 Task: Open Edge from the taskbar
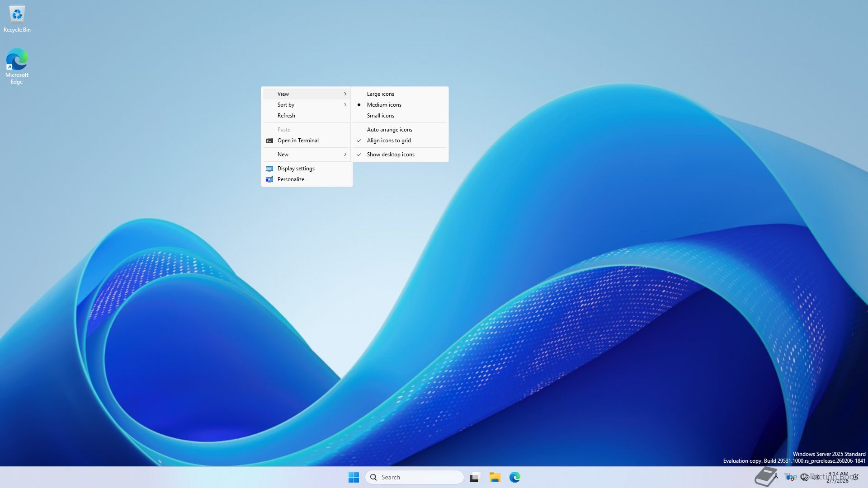click(x=514, y=477)
